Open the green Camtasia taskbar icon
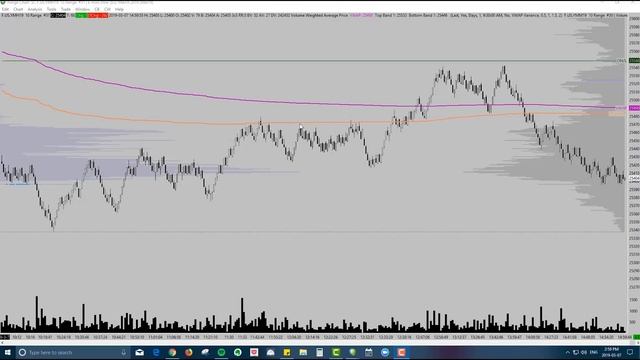This screenshot has height=360, width=640. [x=336, y=352]
